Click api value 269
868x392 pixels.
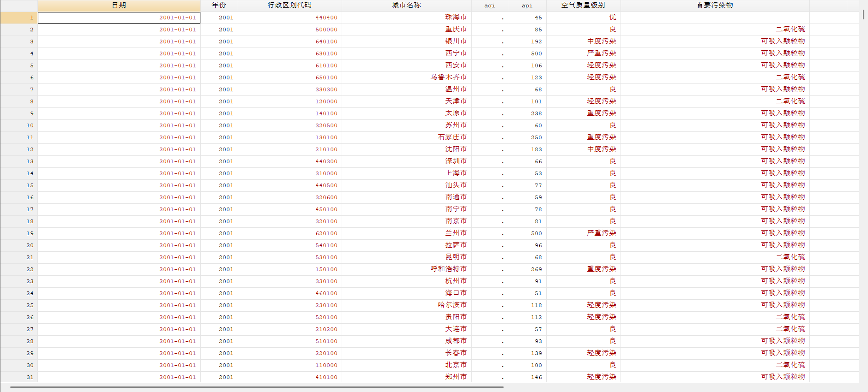[x=528, y=269]
